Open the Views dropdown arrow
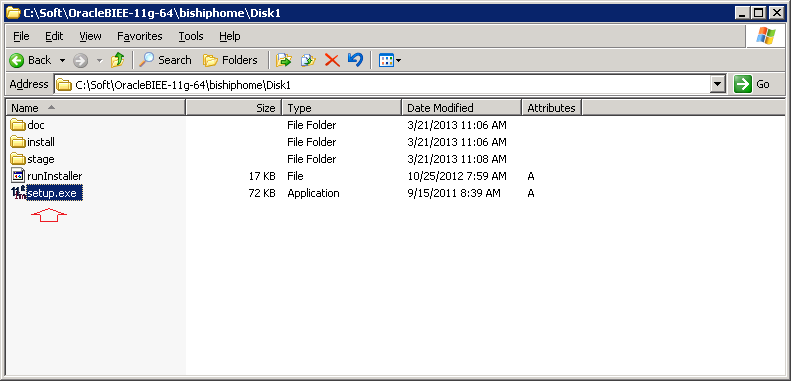Viewport: 791px width, 381px height. point(399,61)
